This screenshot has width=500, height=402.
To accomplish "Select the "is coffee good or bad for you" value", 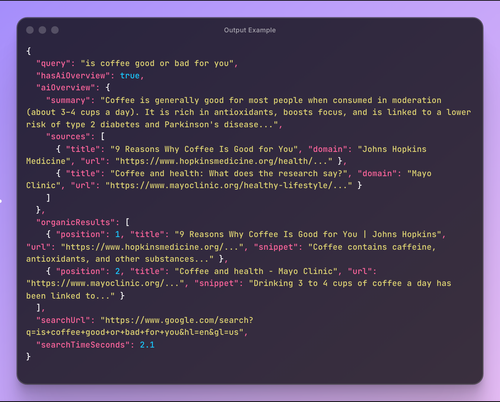I will click(157, 63).
